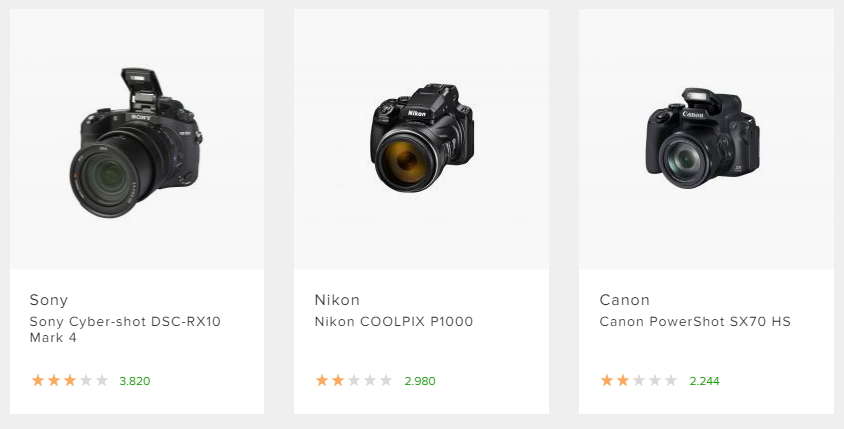Click the Sony brand label
The image size is (844, 429).
[49, 300]
